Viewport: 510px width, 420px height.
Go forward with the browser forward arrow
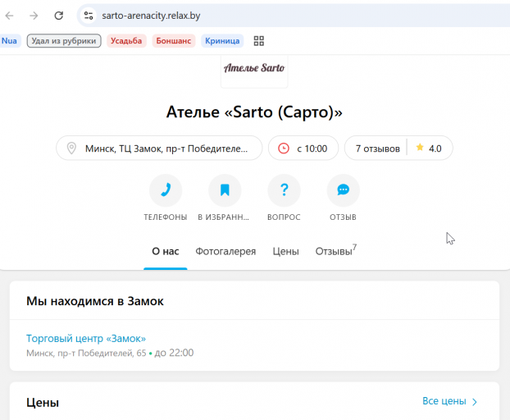(x=34, y=16)
